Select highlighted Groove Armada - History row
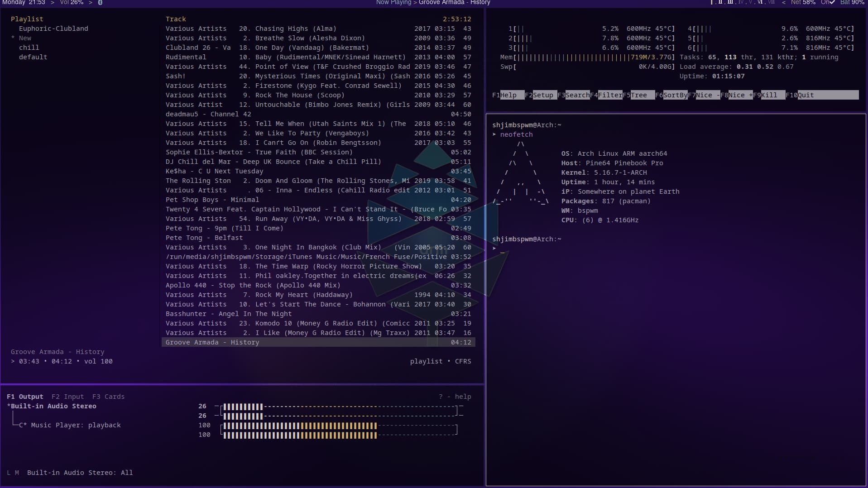The width and height of the screenshot is (868, 488). (318, 342)
